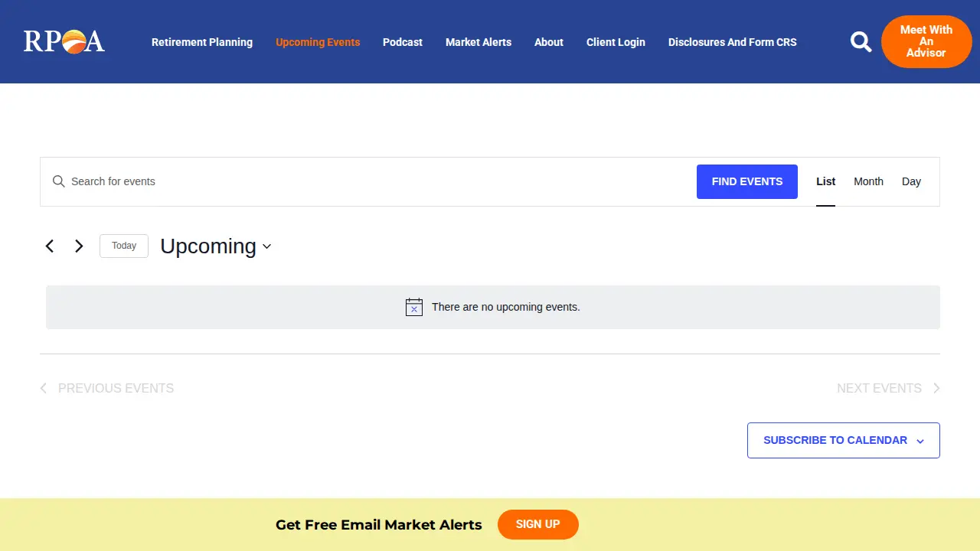The height and width of the screenshot is (551, 980).
Task: Click 'There are no upcoming events.' text
Action: click(506, 307)
